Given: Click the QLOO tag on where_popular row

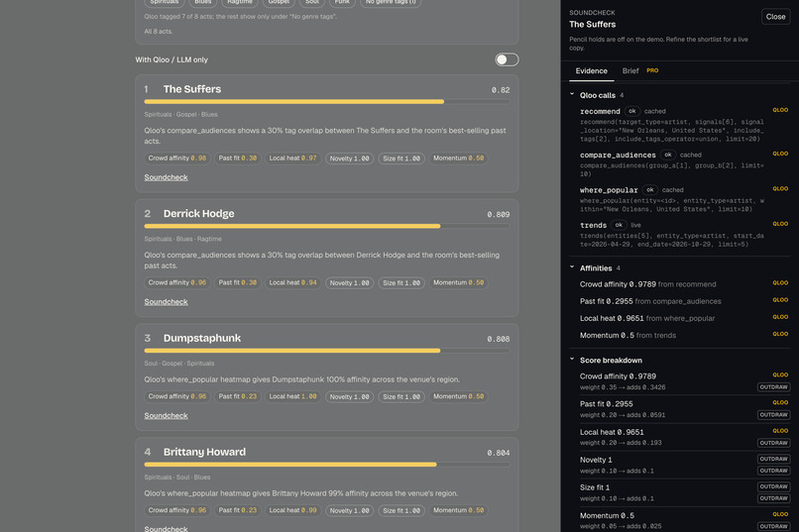Looking at the screenshot, I should (780, 189).
